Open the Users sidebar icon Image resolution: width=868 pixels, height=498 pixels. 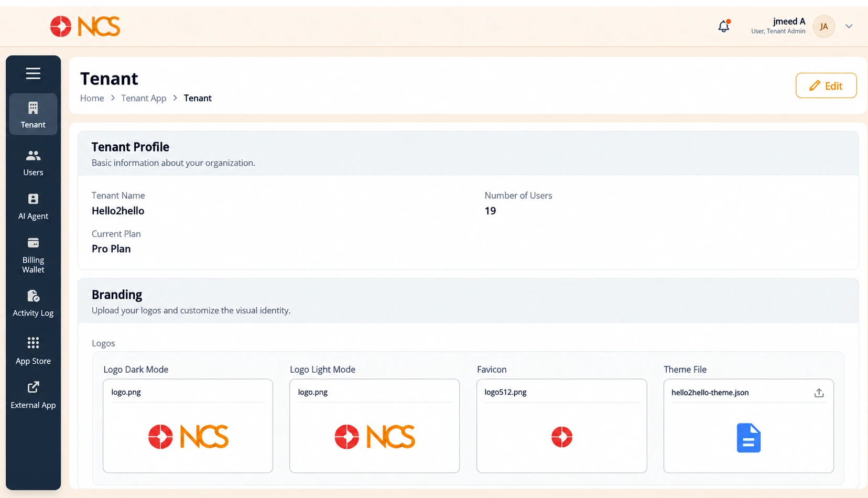(x=33, y=156)
